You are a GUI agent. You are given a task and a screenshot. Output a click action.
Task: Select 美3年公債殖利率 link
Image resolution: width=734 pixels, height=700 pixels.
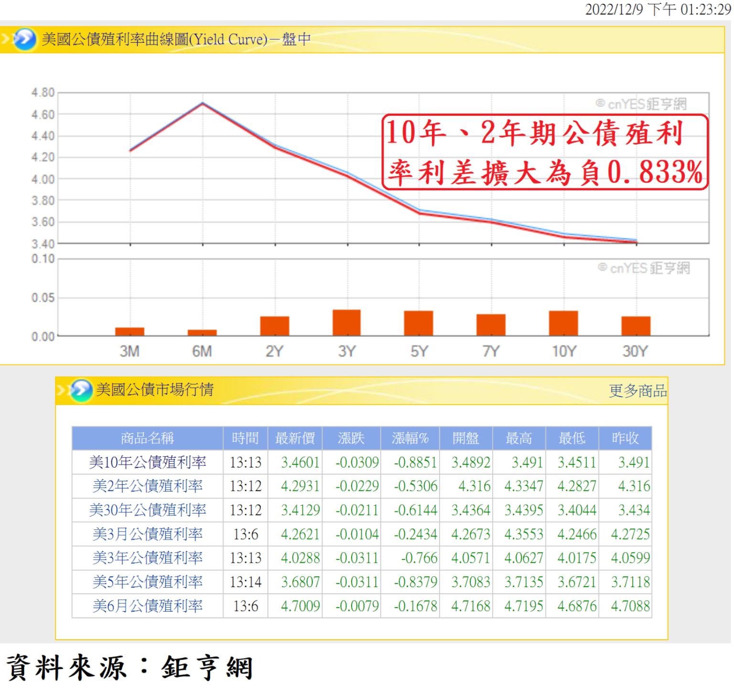[x=147, y=558]
